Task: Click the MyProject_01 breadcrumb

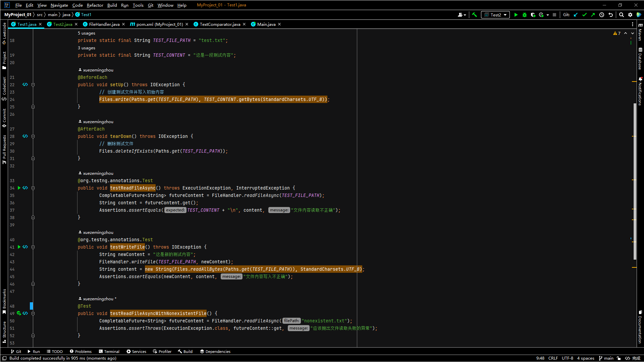Action: pyautogui.click(x=18, y=15)
